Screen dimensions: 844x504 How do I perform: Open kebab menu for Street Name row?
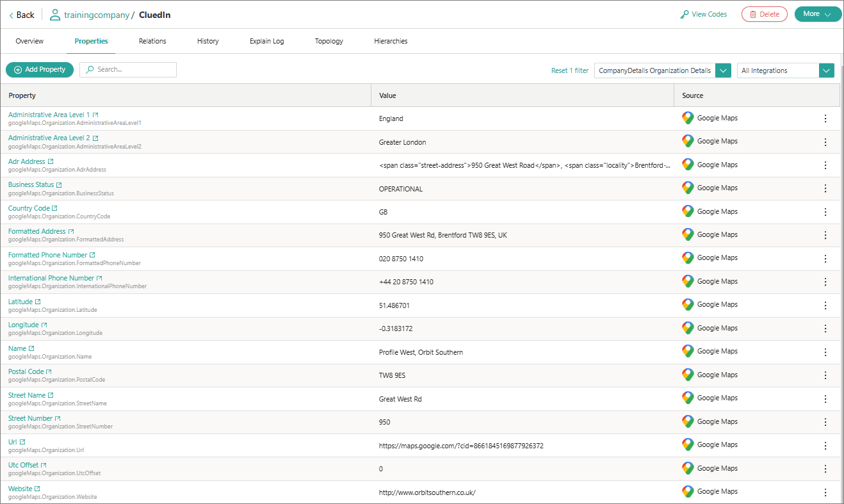pyautogui.click(x=825, y=399)
